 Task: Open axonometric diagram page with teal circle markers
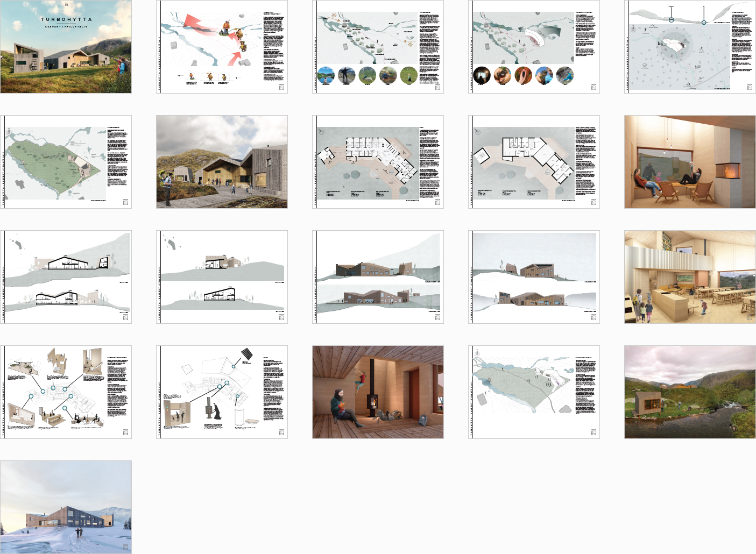pos(66,392)
